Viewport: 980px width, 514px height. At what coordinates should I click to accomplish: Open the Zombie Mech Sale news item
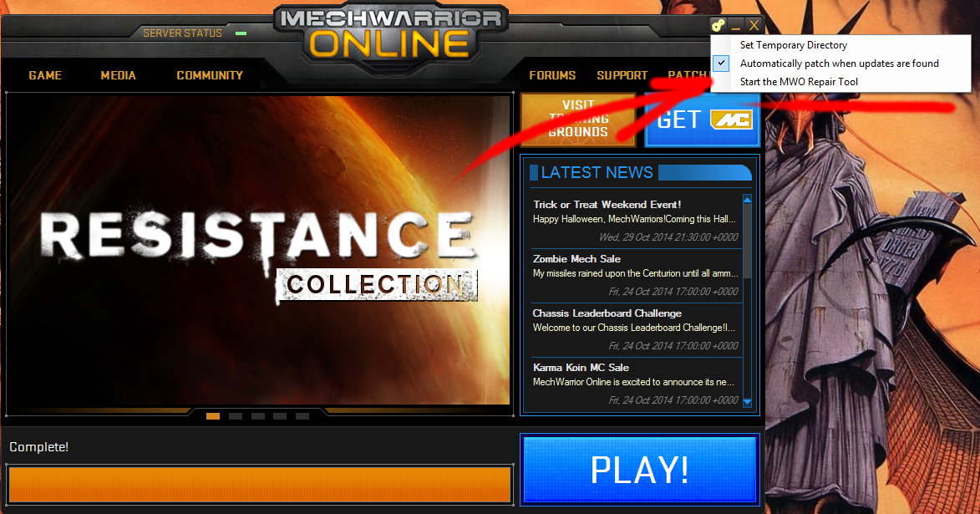pos(576,259)
